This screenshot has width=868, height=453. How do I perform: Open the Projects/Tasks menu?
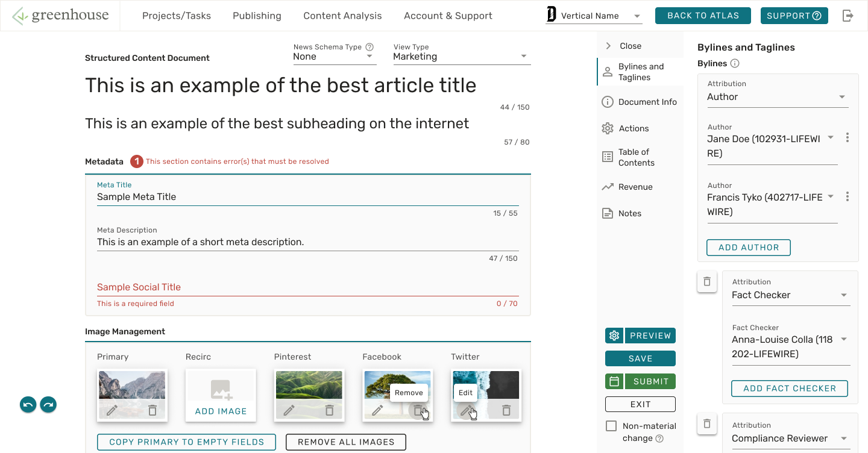[x=177, y=16]
